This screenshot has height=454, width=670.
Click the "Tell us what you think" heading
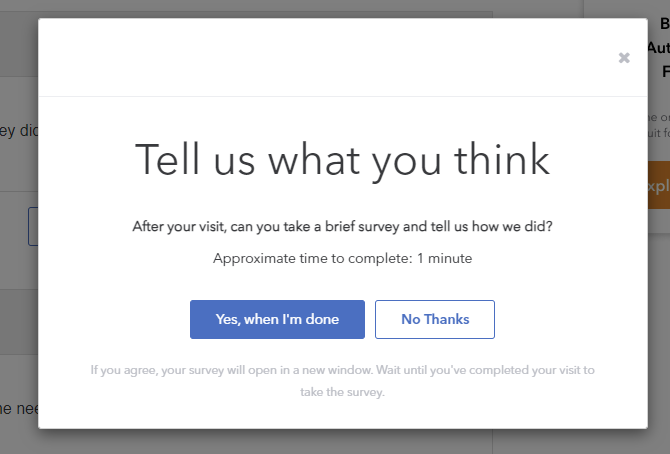(342, 160)
